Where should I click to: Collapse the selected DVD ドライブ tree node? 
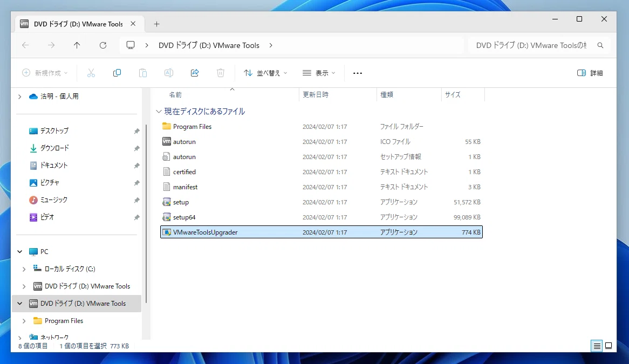[19, 304]
